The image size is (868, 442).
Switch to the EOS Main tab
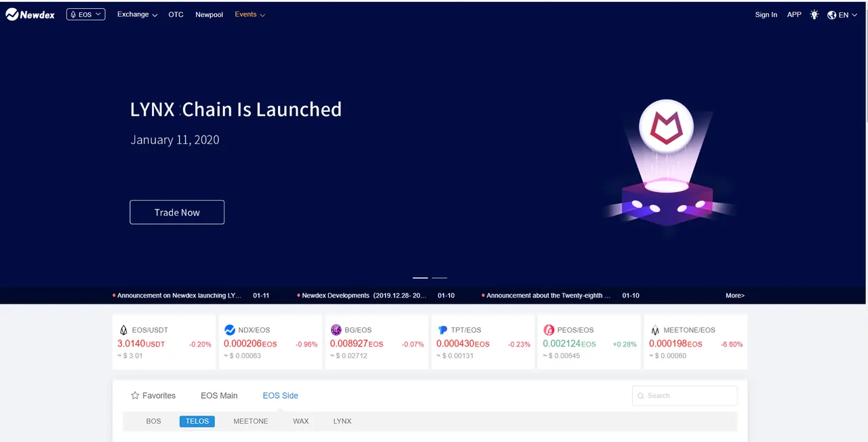tap(219, 395)
